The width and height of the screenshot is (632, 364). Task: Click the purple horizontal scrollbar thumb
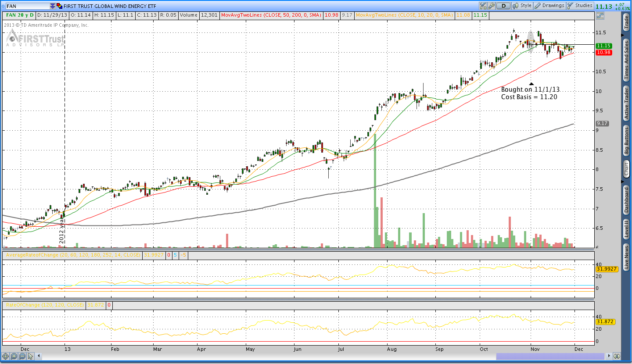(x=550, y=356)
